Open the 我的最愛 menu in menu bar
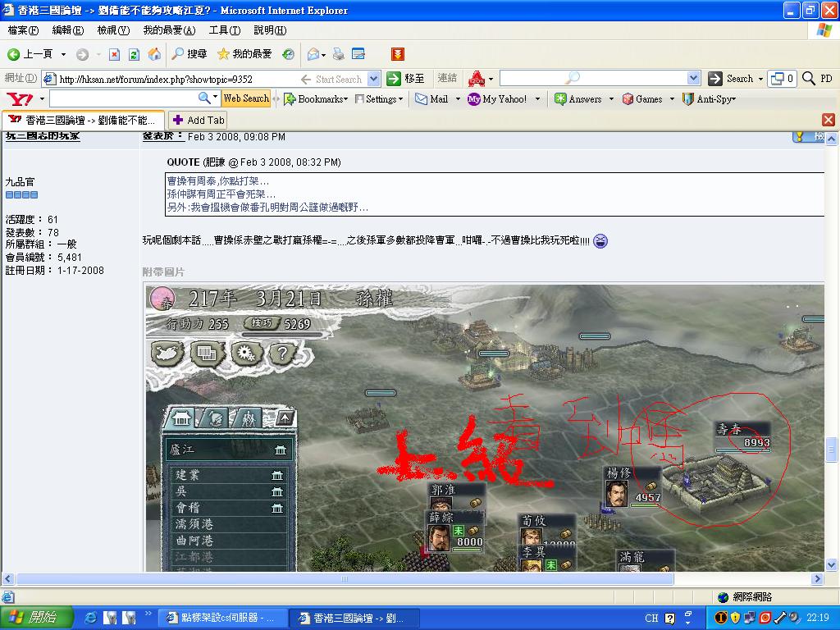The width and height of the screenshot is (840, 630). coord(169,30)
